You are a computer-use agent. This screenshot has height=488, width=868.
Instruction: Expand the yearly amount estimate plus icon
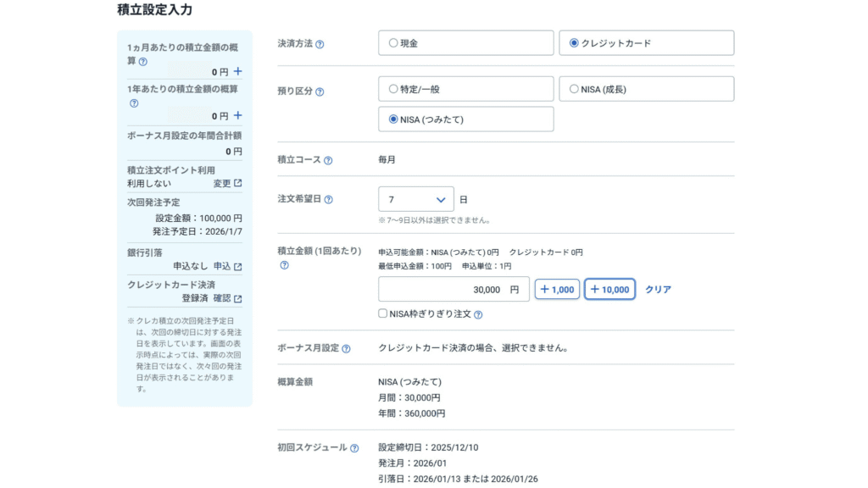(x=238, y=116)
